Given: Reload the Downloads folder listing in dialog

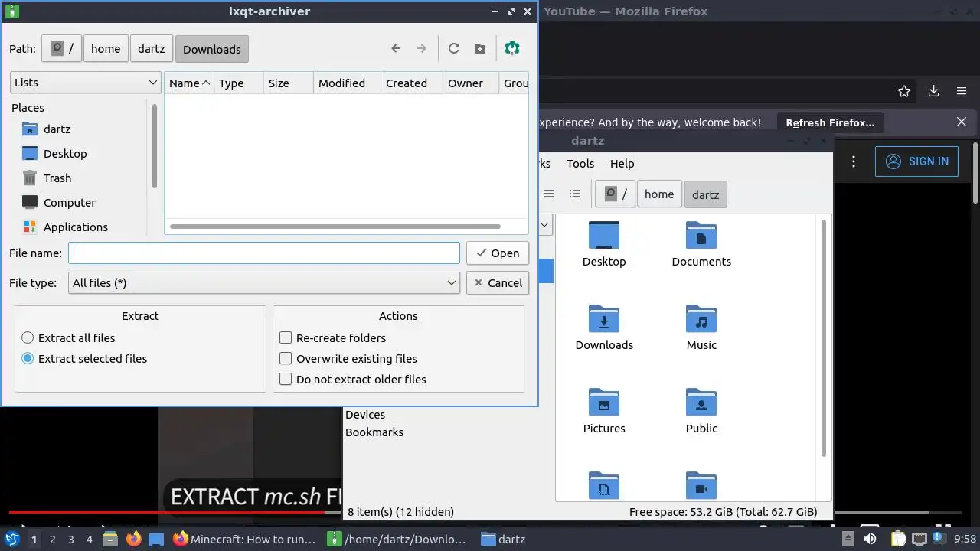Looking at the screenshot, I should pyautogui.click(x=454, y=48).
